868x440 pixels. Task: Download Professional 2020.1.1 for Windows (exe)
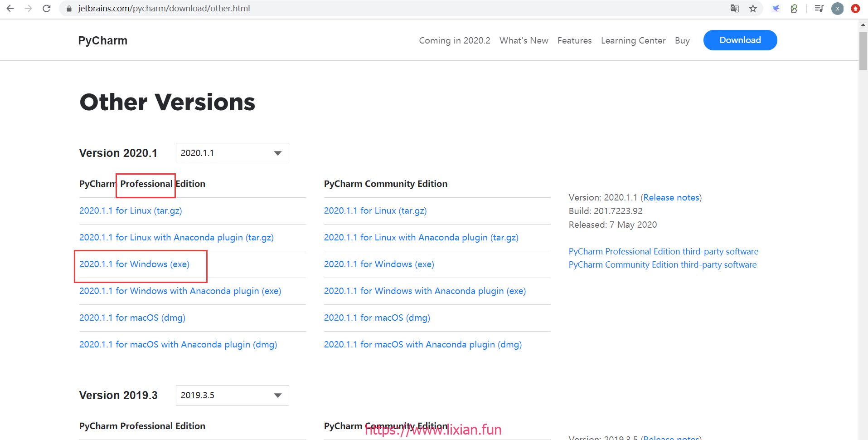pyautogui.click(x=134, y=264)
